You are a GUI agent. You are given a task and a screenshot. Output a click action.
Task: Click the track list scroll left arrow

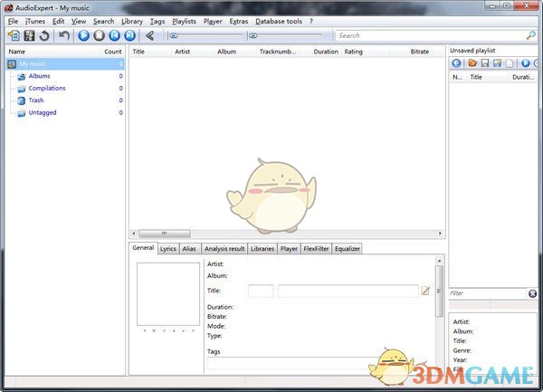(x=134, y=234)
